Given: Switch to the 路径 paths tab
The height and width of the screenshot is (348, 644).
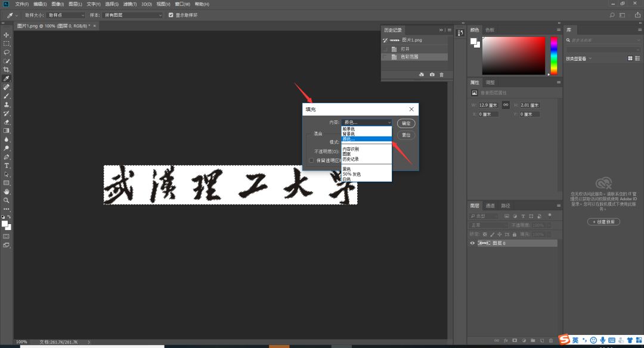Looking at the screenshot, I should tap(506, 206).
